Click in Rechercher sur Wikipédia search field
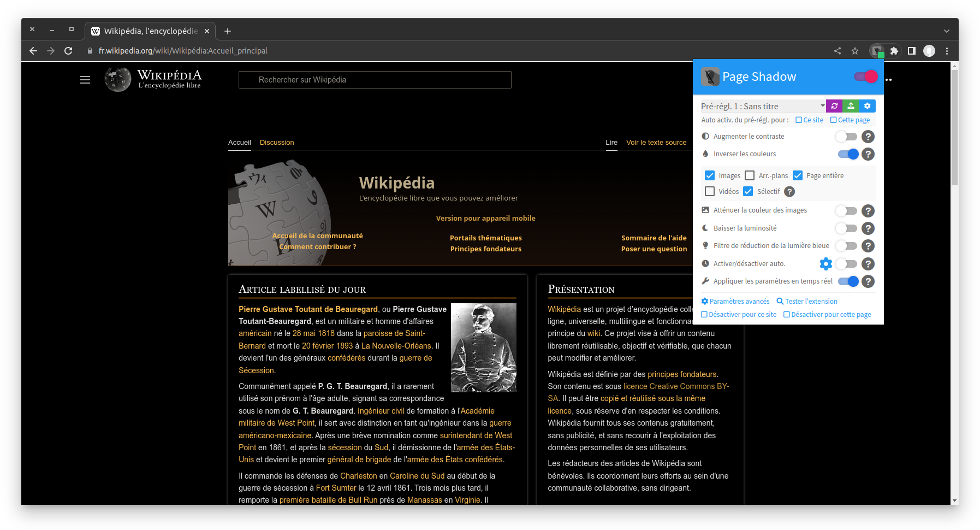This screenshot has width=980, height=530. click(x=375, y=80)
